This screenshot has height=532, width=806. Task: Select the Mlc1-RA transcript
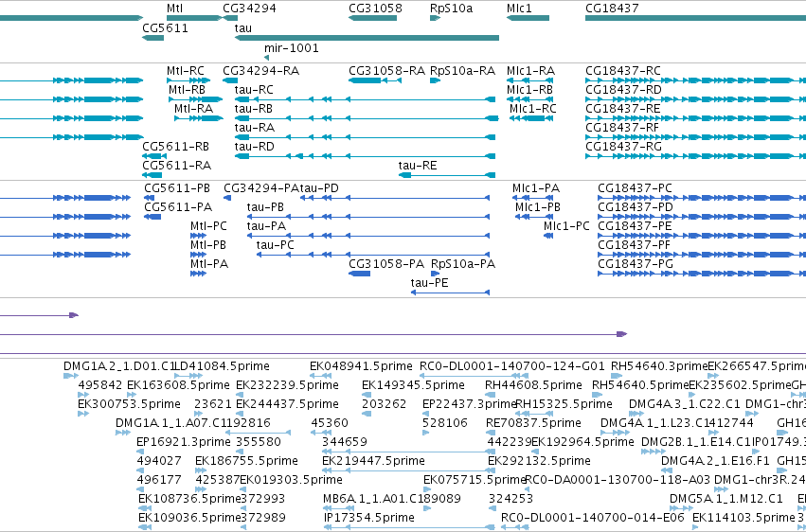coord(530,80)
